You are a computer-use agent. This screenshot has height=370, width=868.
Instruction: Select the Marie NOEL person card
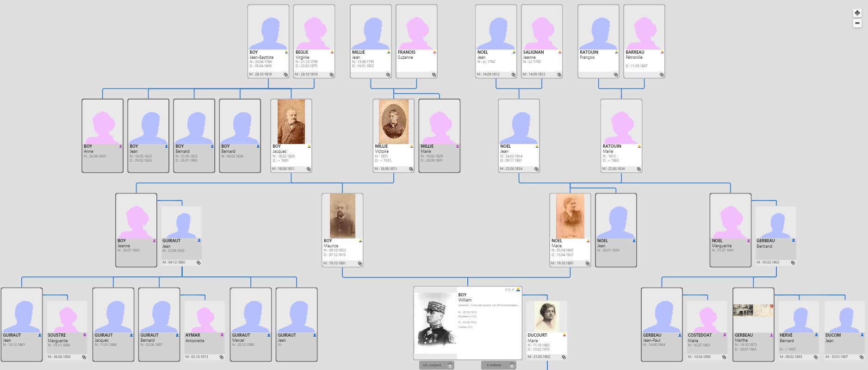point(570,230)
